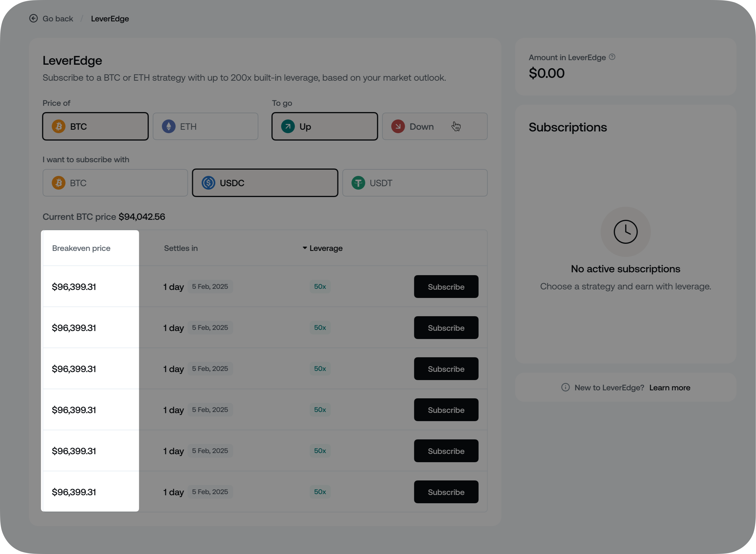756x554 pixels.
Task: Subscribe with BTC currency option
Action: (115, 183)
